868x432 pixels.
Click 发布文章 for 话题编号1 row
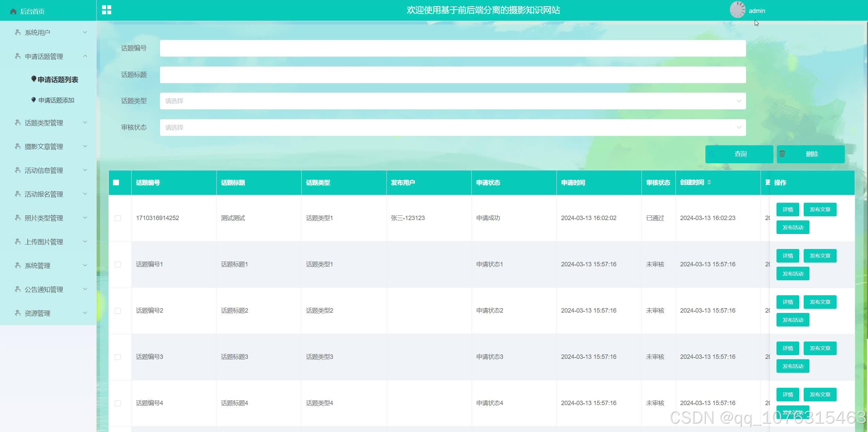pyautogui.click(x=820, y=256)
